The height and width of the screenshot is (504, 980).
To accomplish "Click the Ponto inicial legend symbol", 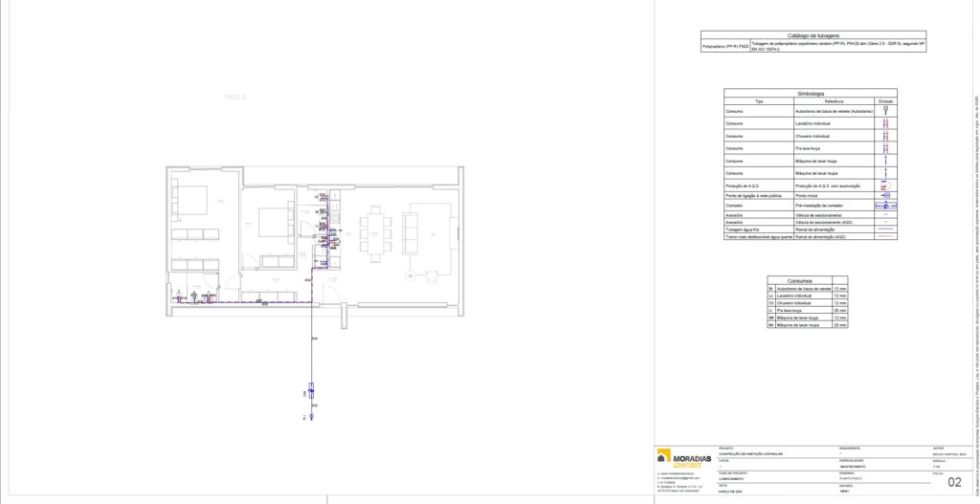I will pos(885,195).
